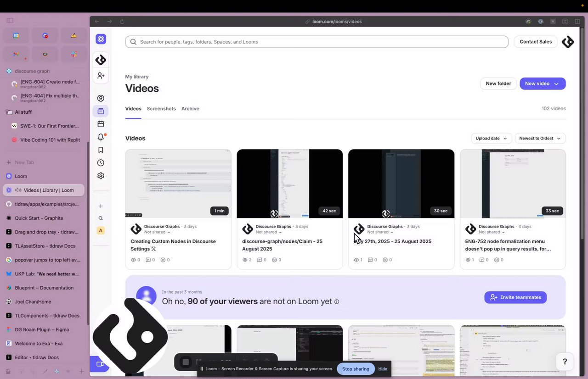The height and width of the screenshot is (379, 588).
Task: Click the views count on discourse-graph/nodes/Claim video
Action: click(x=247, y=260)
